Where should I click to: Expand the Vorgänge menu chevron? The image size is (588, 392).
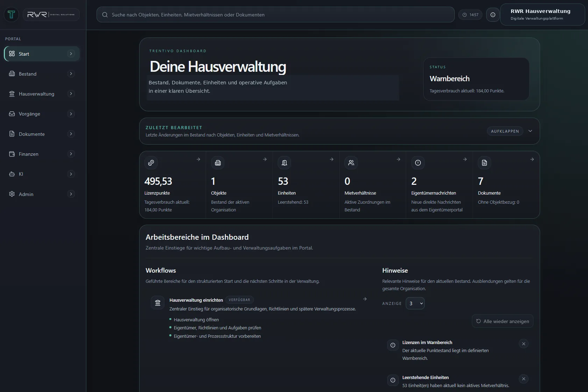(x=71, y=114)
